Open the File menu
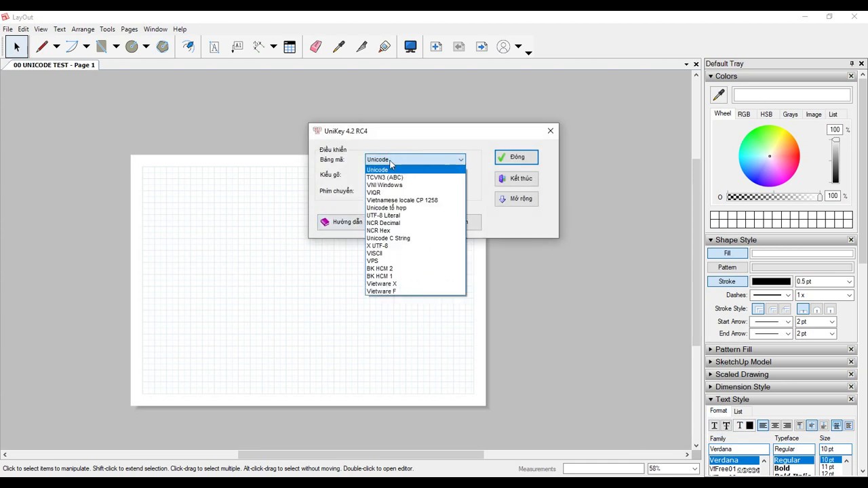The image size is (868, 488). [7, 29]
